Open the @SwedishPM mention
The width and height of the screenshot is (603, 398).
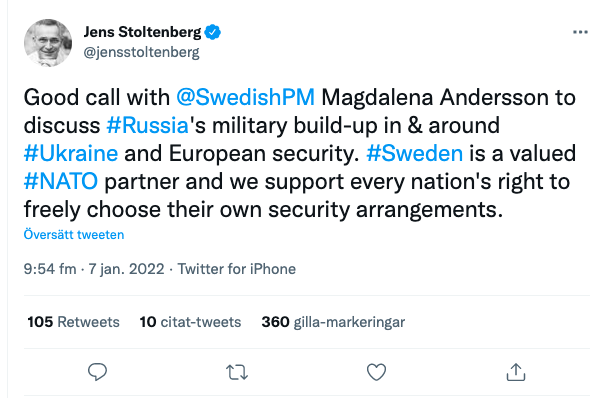[x=245, y=97]
